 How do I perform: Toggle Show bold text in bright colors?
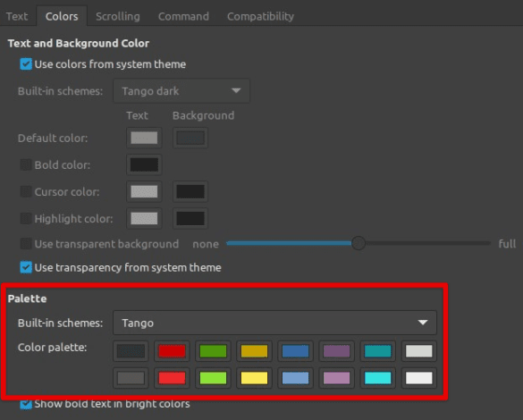[x=26, y=404]
